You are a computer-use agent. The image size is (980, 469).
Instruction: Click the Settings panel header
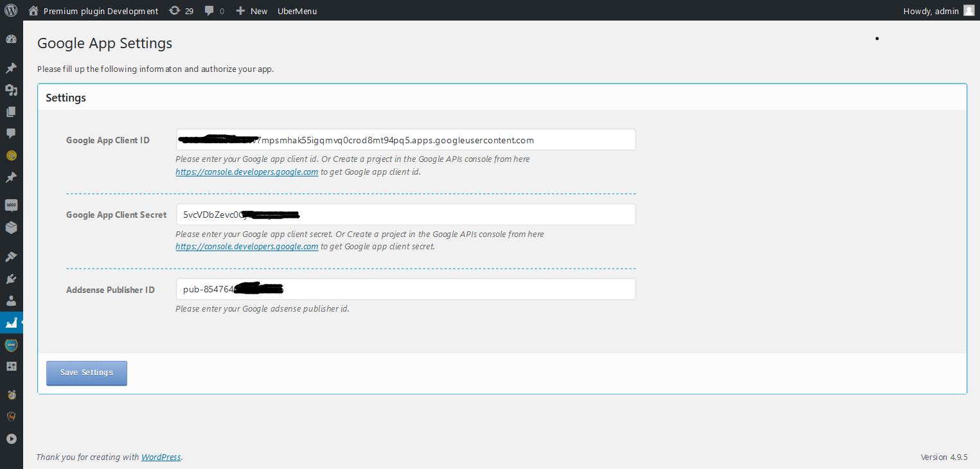click(x=502, y=98)
